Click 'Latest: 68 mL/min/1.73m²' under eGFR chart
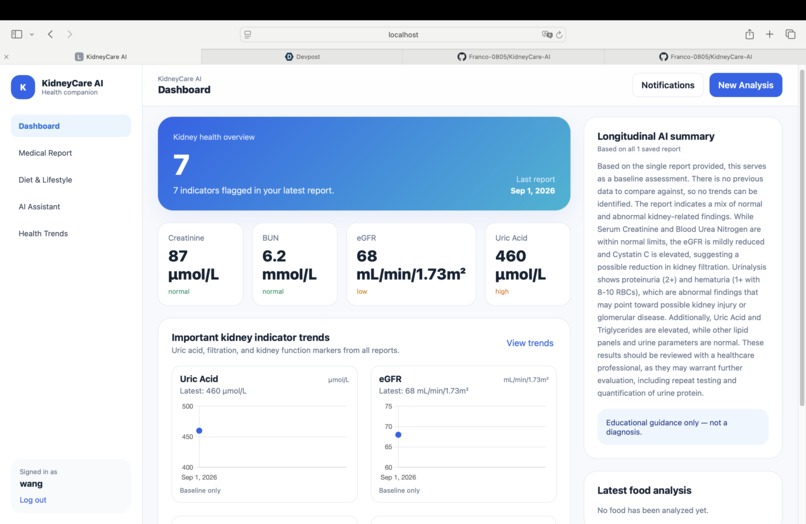Screen dimensions: 806x524 coord(424,391)
